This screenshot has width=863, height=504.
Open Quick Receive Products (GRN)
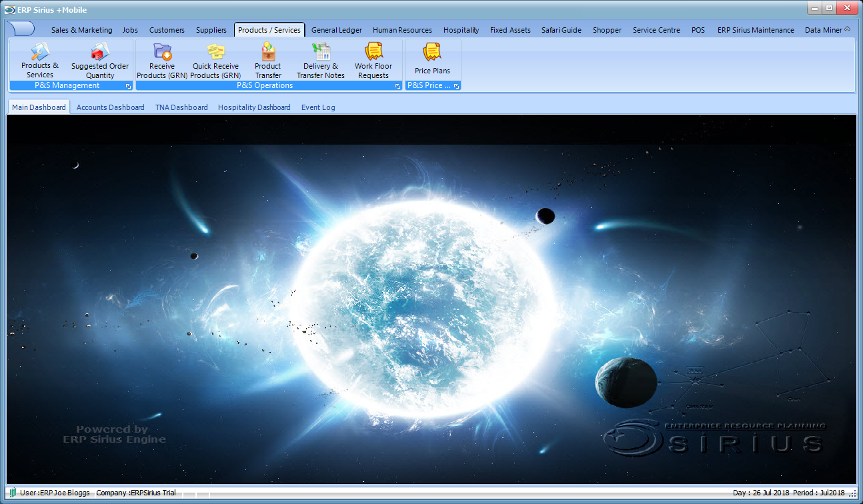[x=215, y=60]
